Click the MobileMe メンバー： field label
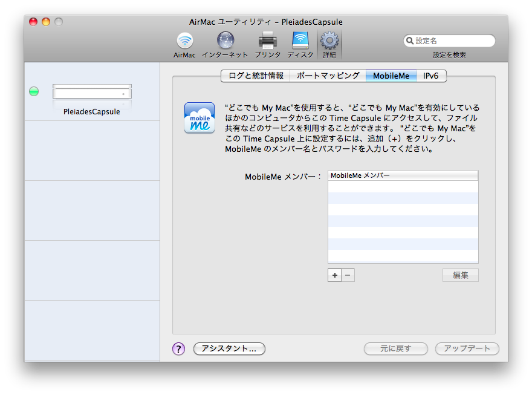 283,177
